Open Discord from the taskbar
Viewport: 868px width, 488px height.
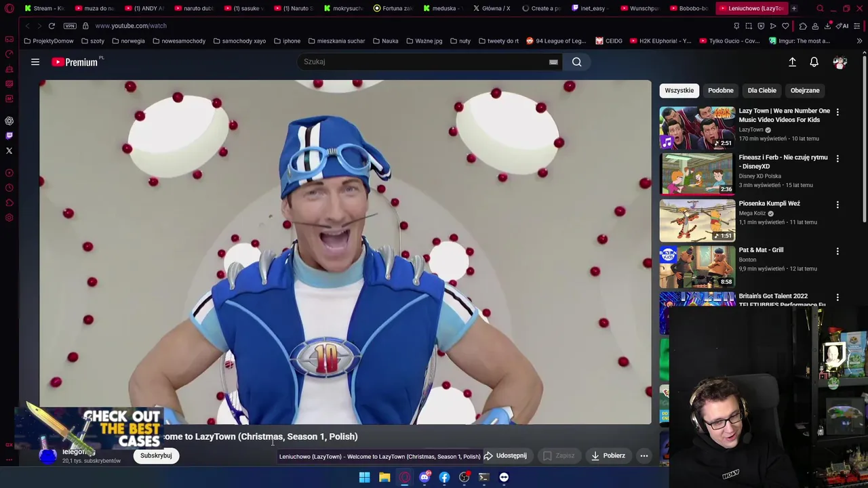tap(425, 477)
